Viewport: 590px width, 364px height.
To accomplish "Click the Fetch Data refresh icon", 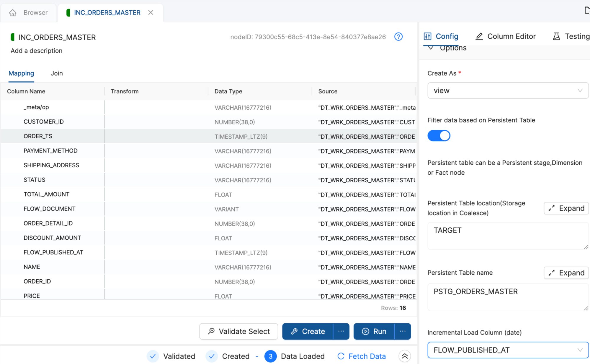I will click(x=341, y=356).
